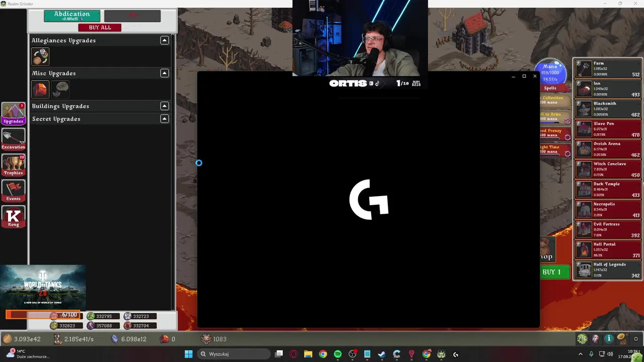
Task: Buy a Dark Temple building
Action: 608,190
